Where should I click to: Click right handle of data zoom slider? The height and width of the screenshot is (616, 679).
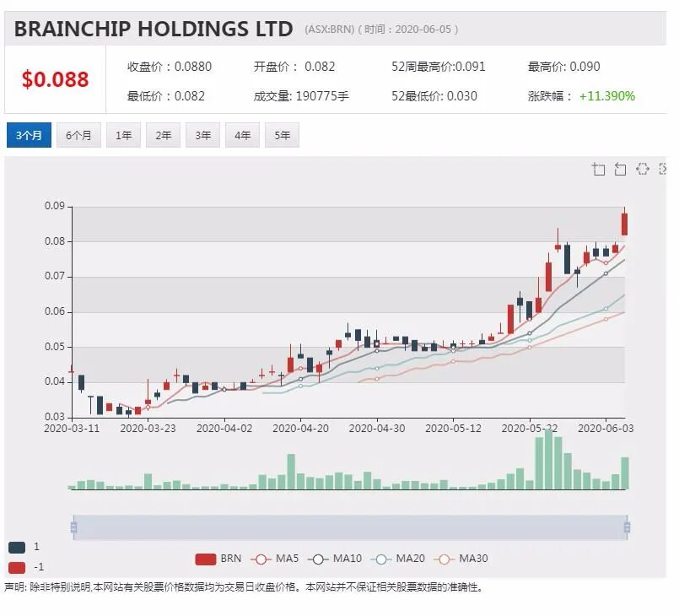pos(627,527)
